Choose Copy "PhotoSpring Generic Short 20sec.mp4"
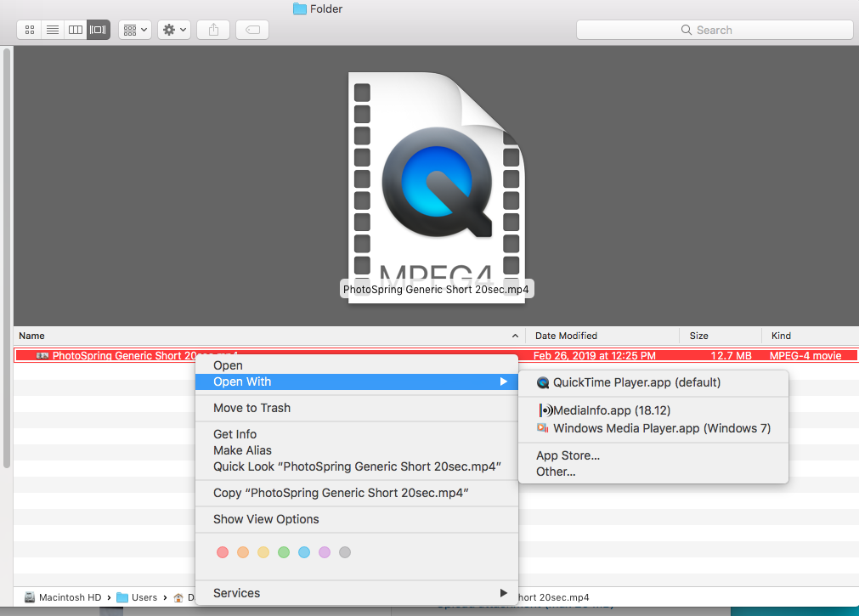The width and height of the screenshot is (859, 616). click(x=357, y=494)
